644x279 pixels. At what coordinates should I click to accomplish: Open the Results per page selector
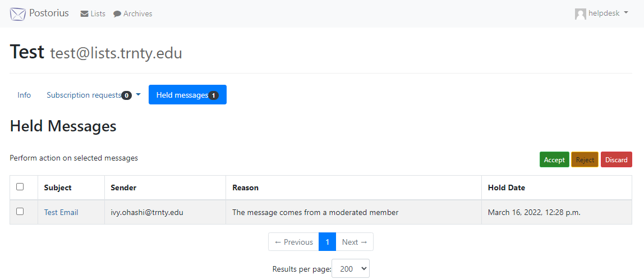tap(351, 268)
